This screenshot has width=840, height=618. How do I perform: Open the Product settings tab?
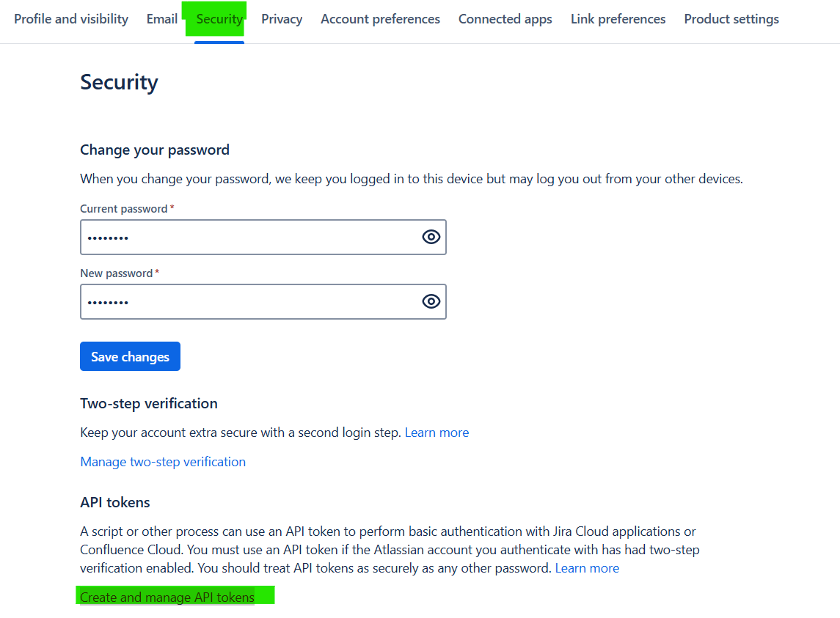731,19
